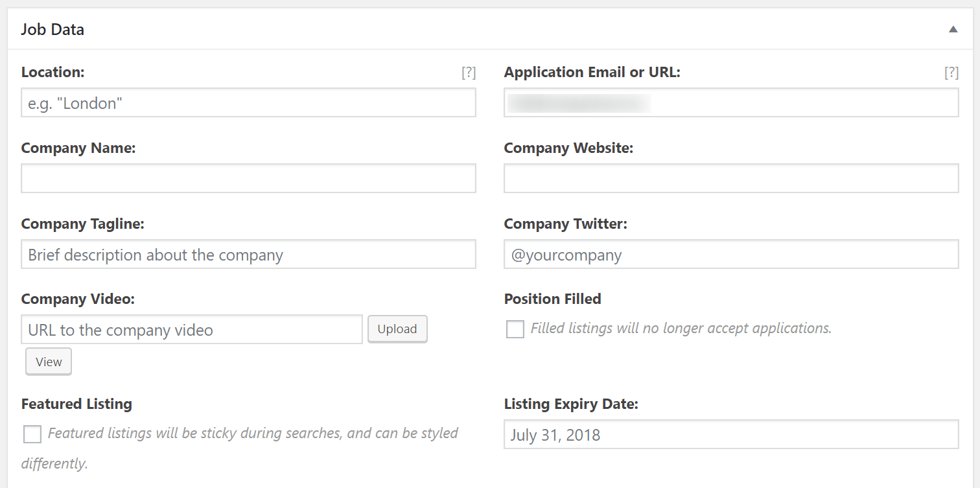This screenshot has width=980, height=488.
Task: Click the Position Filled label
Action: [x=552, y=299]
